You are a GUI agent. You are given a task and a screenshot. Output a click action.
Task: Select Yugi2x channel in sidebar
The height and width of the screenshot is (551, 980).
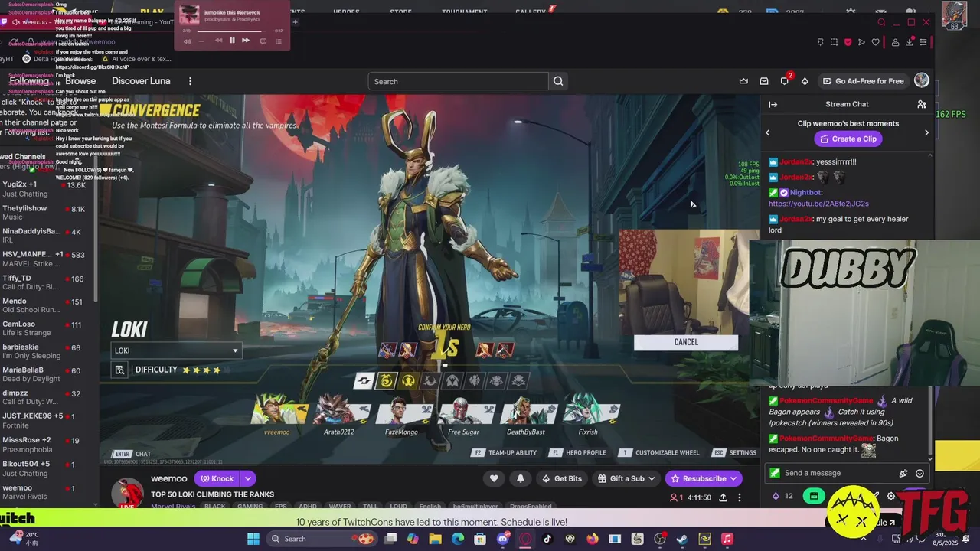(46, 189)
